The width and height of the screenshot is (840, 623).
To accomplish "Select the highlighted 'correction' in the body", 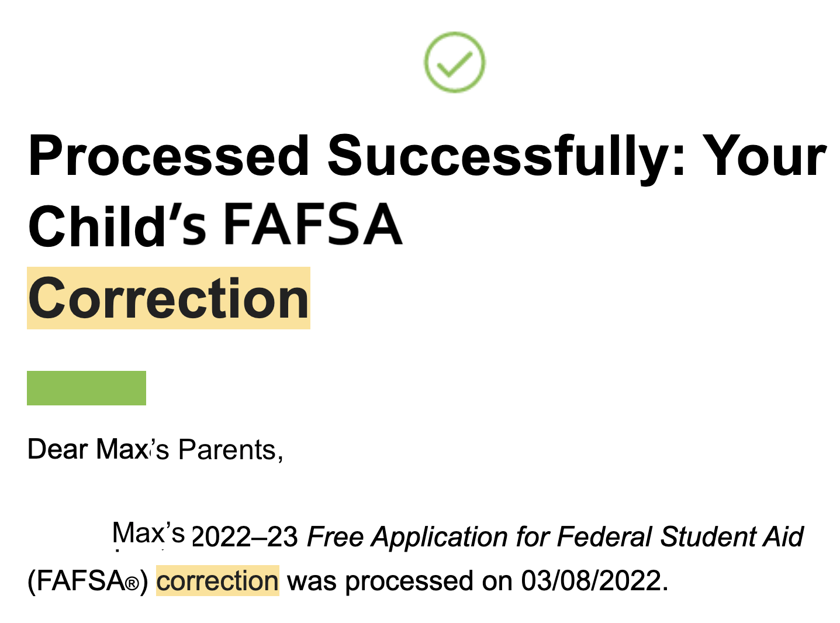I will click(217, 581).
